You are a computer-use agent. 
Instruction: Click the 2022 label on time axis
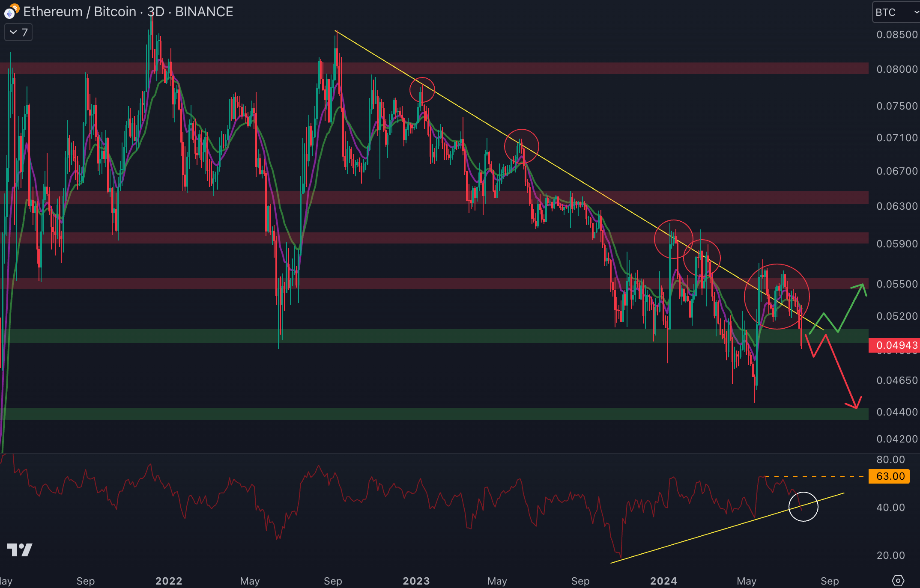[169, 581]
